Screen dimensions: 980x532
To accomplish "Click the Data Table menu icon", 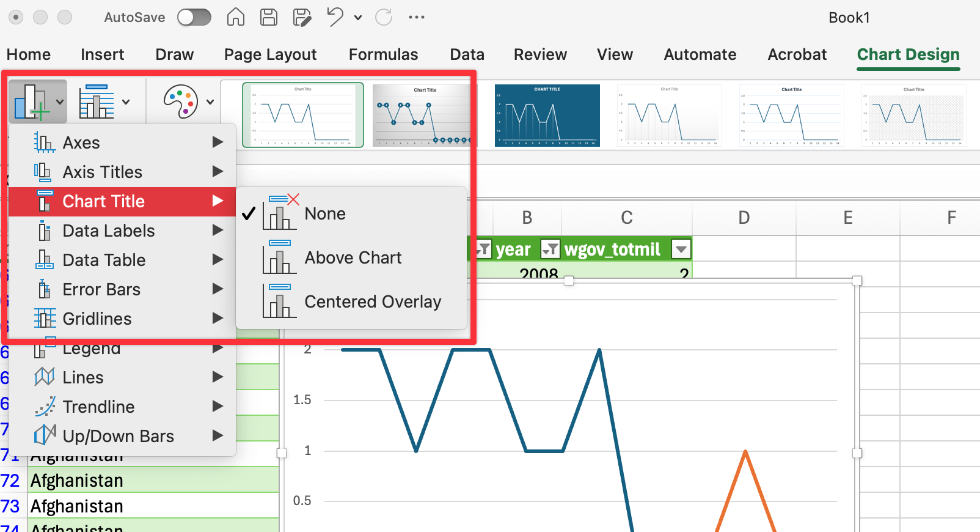I will (x=44, y=260).
